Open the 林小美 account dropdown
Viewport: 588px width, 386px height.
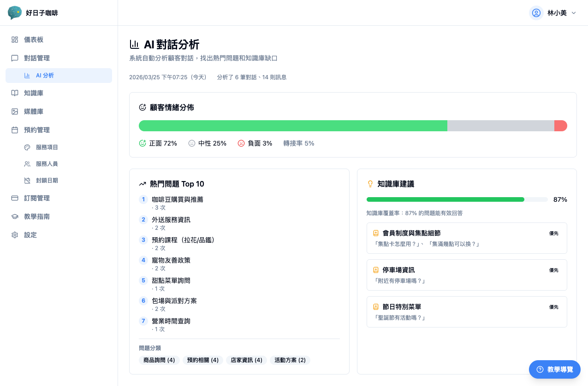pyautogui.click(x=553, y=13)
